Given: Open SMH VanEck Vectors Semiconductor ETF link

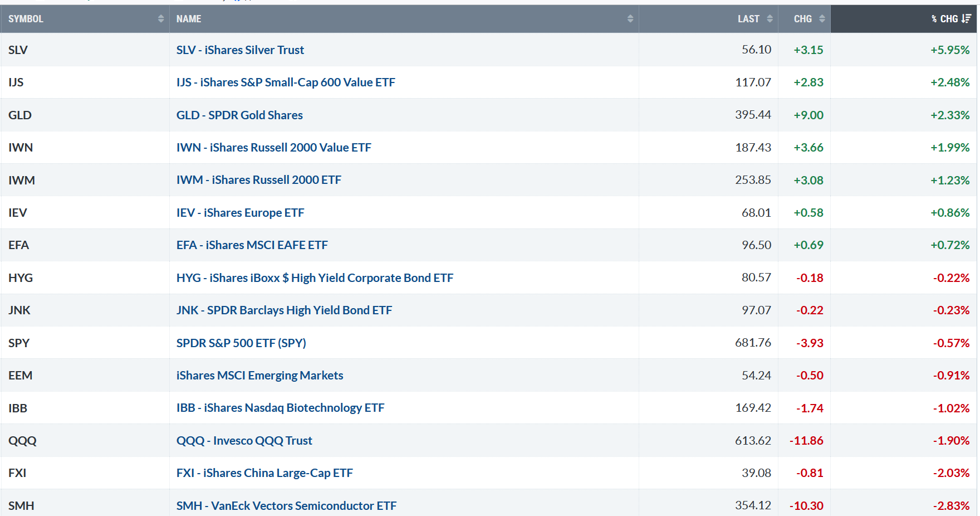Looking at the screenshot, I should 286,506.
